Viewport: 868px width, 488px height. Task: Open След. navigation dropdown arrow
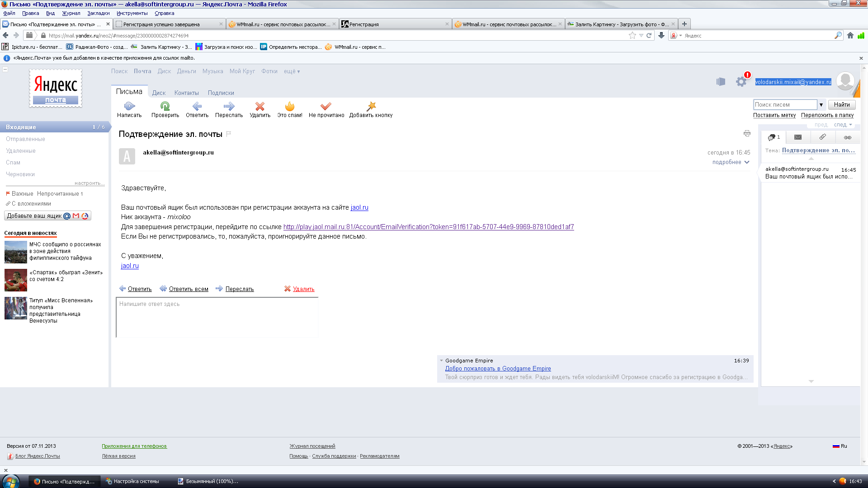850,125
